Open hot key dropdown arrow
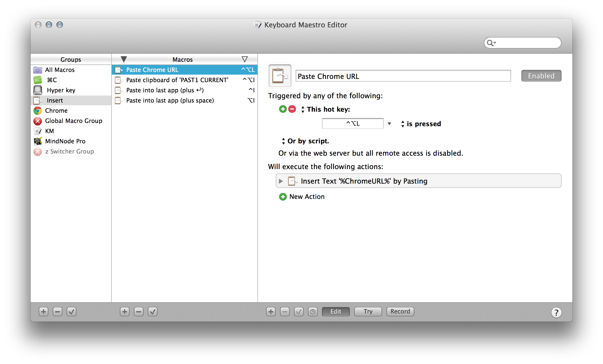 coord(389,124)
